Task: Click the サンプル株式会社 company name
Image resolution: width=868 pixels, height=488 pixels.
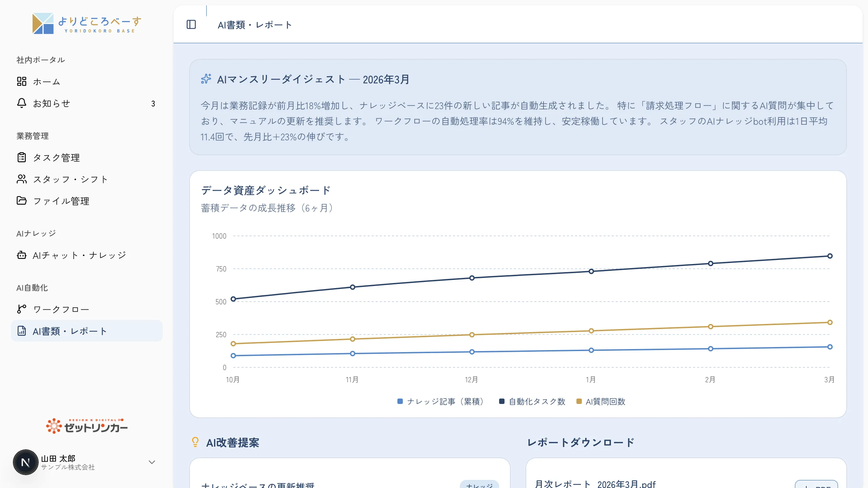Action: (68, 467)
